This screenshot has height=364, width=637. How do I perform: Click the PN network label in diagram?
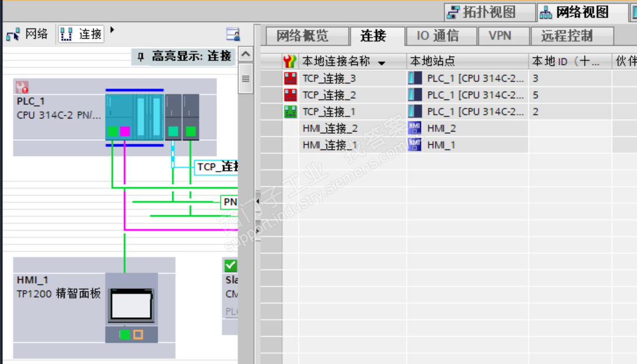[229, 202]
